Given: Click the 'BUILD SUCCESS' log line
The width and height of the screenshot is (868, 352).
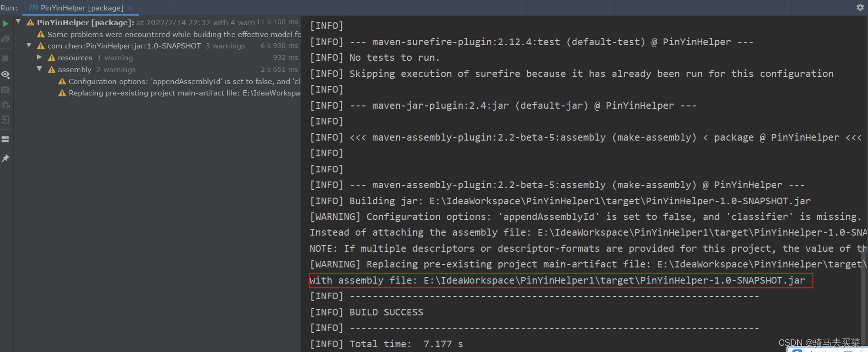Looking at the screenshot, I should coord(366,312).
